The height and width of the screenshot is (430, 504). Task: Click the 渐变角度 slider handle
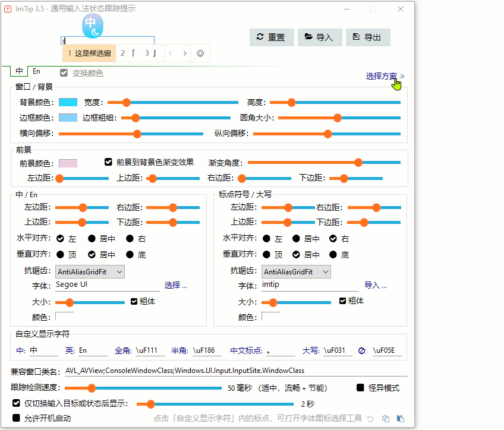pos(359,163)
